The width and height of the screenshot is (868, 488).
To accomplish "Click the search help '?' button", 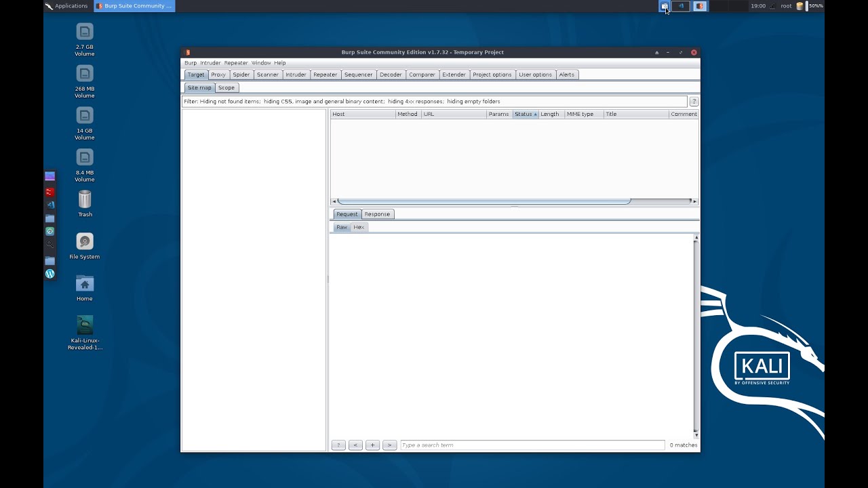I will 338,445.
